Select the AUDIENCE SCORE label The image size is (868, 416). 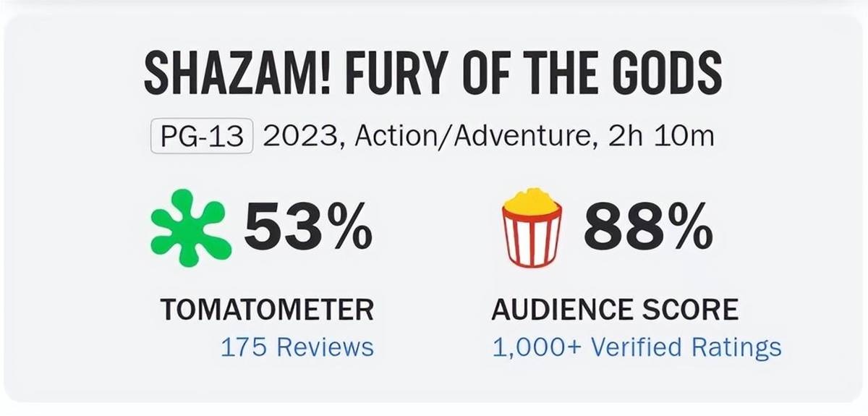tap(615, 310)
